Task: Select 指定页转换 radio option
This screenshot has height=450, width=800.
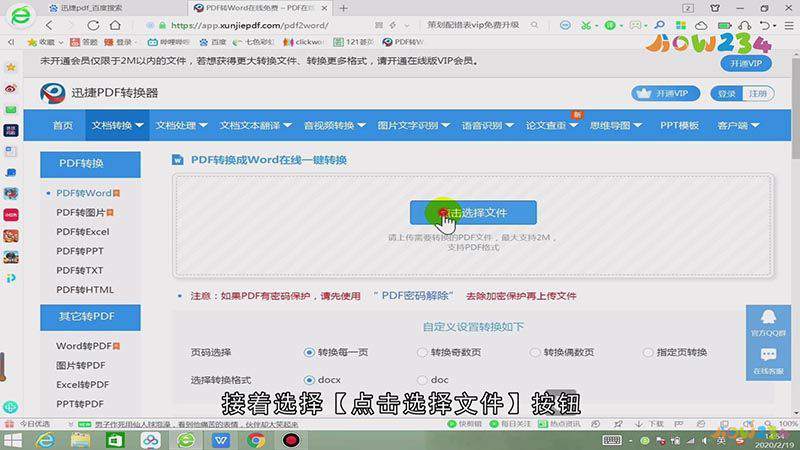Action: click(648, 353)
